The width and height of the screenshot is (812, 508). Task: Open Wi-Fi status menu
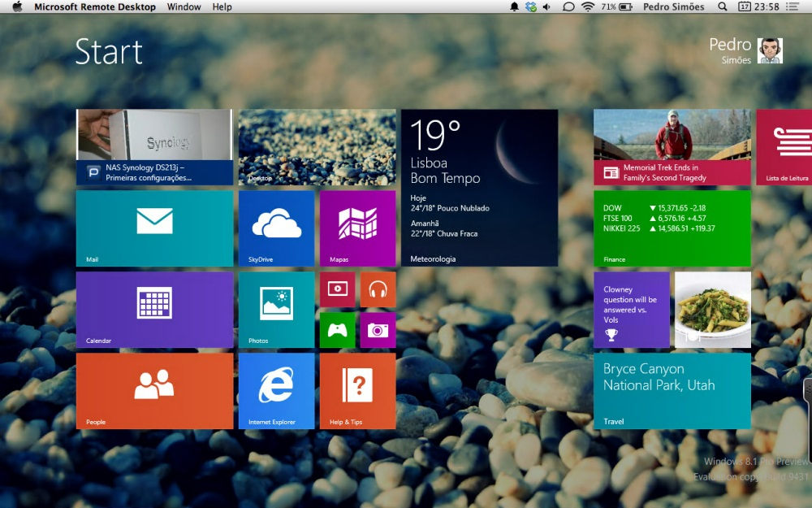tap(588, 7)
